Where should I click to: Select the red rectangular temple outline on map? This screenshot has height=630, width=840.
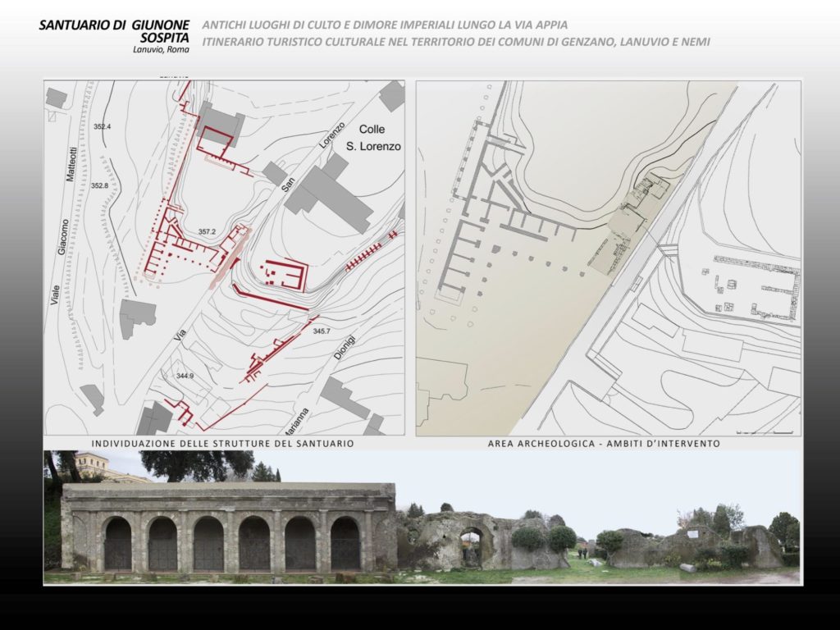[x=284, y=275]
